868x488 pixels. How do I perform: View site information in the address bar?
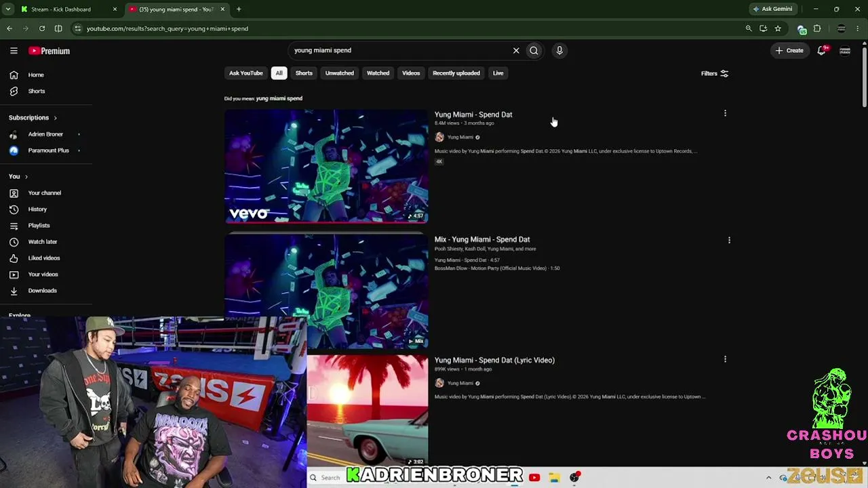coord(78,28)
